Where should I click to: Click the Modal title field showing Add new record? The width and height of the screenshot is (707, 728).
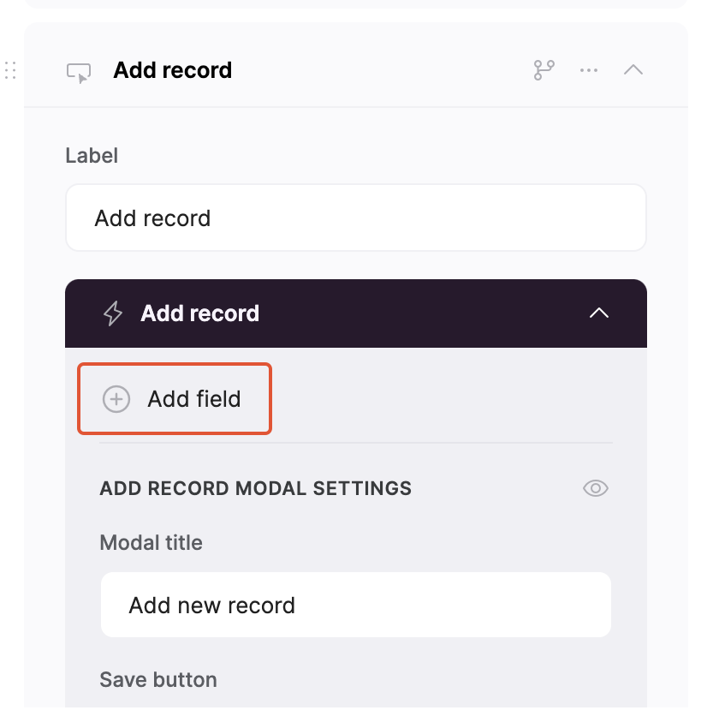coord(356,605)
